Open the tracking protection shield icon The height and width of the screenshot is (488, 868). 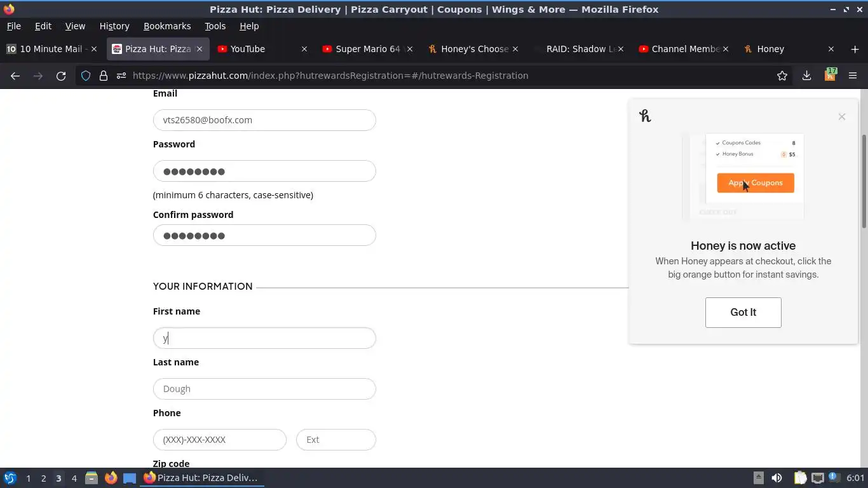pos(86,76)
